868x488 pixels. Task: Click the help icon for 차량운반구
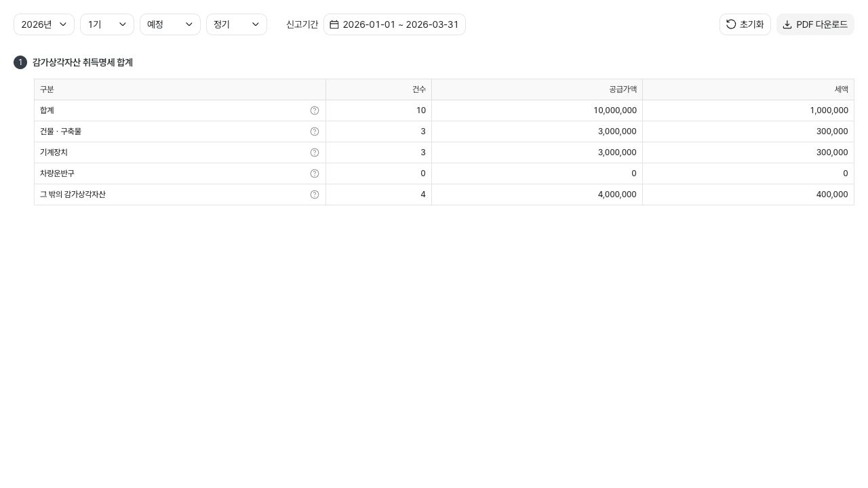point(315,174)
